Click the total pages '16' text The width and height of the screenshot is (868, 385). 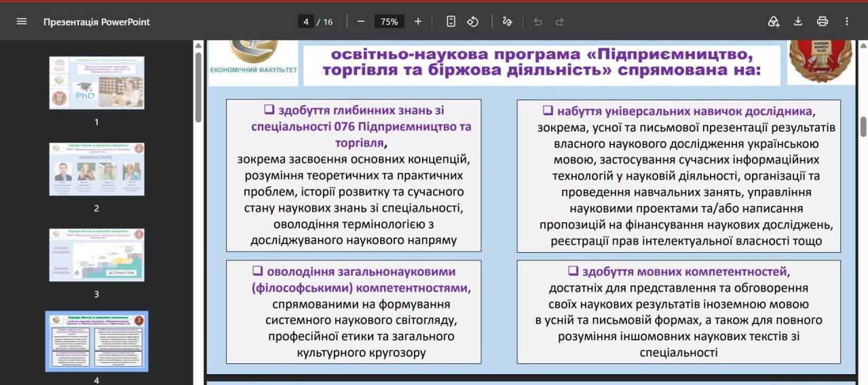click(328, 22)
